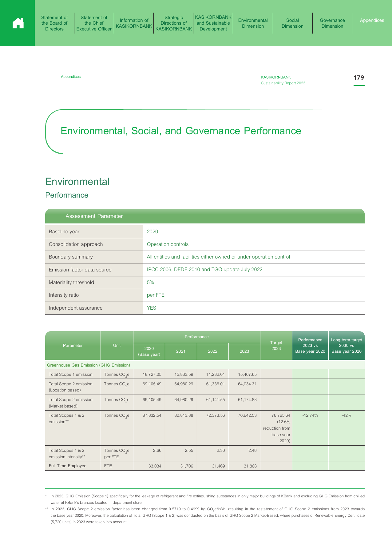This screenshot has width=392, height=554.
Task: Click Total Scopes 1 & 2 2020 value 87,832.54
Action: 152,415
